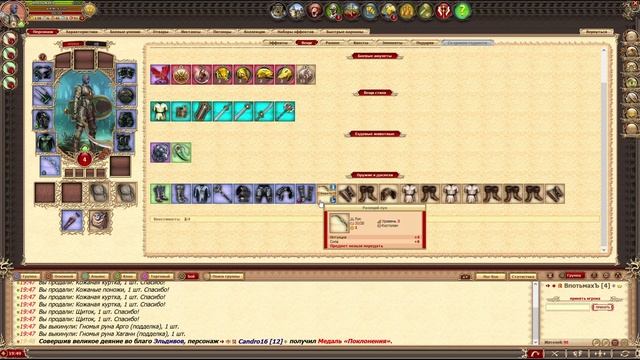Click the Медаль «Поклонения» link in chat
640x360 pixels.
354,341
